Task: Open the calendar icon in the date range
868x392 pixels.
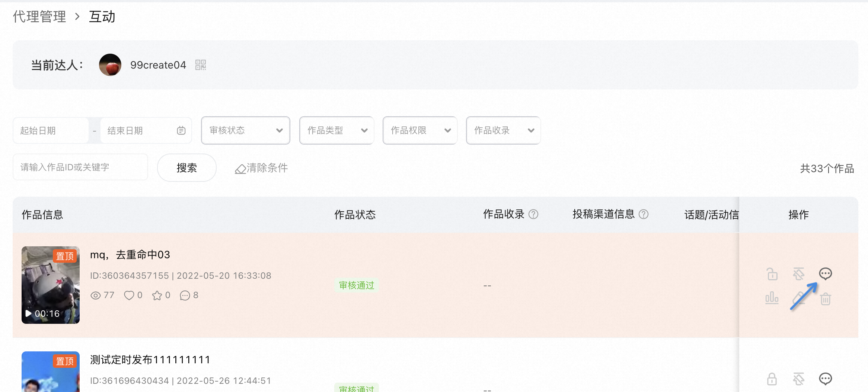Action: click(x=181, y=130)
